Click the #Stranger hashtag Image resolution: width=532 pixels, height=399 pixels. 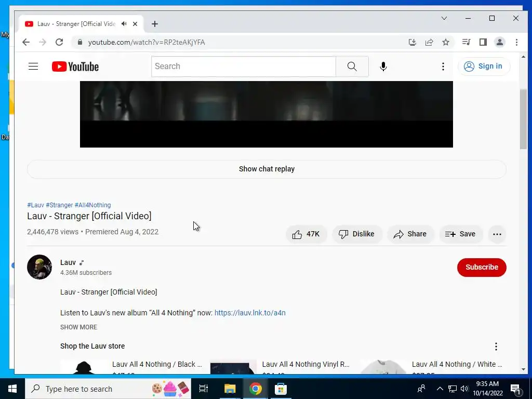(59, 205)
